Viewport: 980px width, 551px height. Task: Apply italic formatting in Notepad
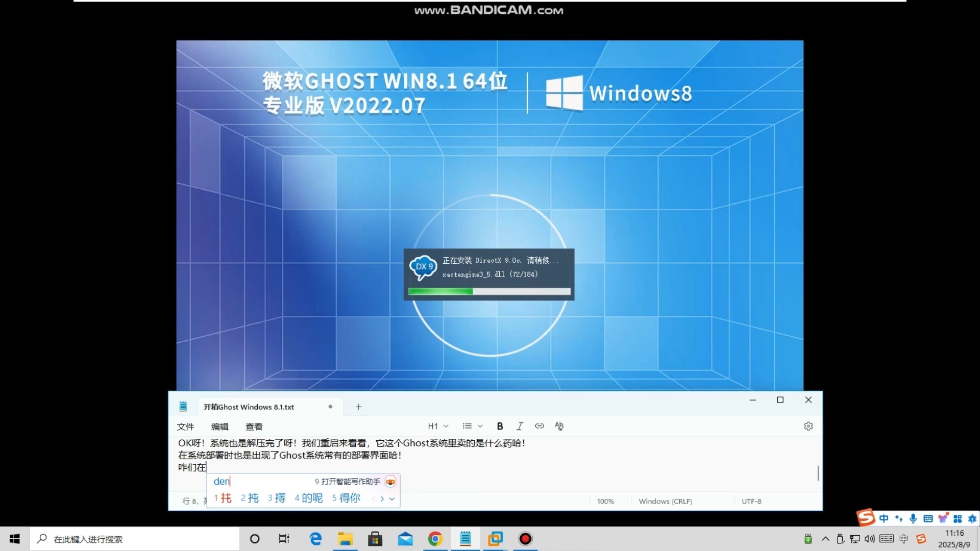tap(520, 426)
